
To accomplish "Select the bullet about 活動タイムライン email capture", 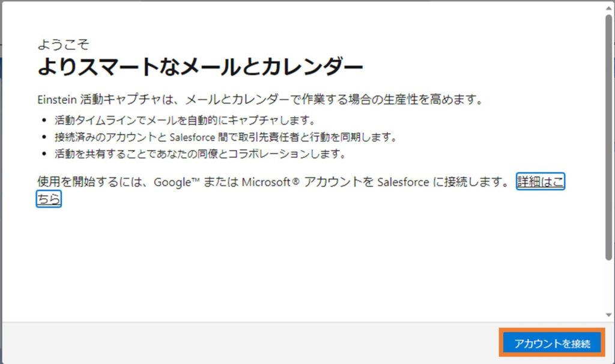I will click(x=183, y=120).
